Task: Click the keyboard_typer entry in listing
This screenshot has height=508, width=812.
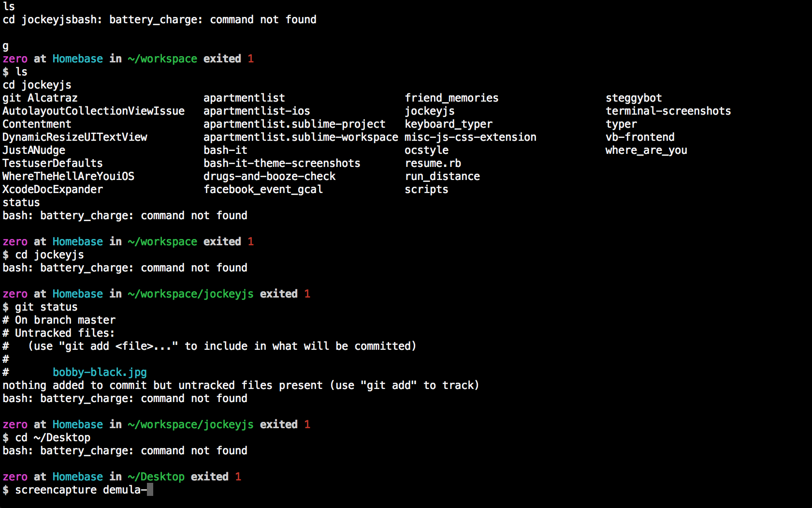Action: (449, 124)
